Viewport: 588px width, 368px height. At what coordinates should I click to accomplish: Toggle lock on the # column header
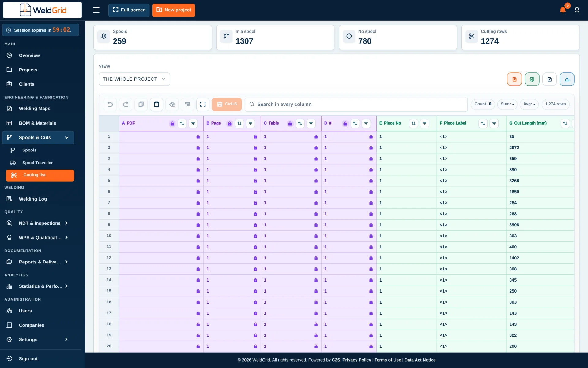(345, 123)
